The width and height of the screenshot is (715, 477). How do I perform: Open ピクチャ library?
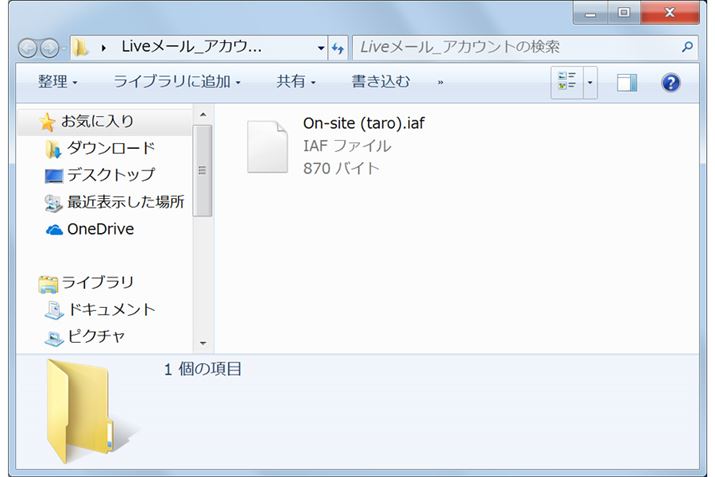click(96, 337)
